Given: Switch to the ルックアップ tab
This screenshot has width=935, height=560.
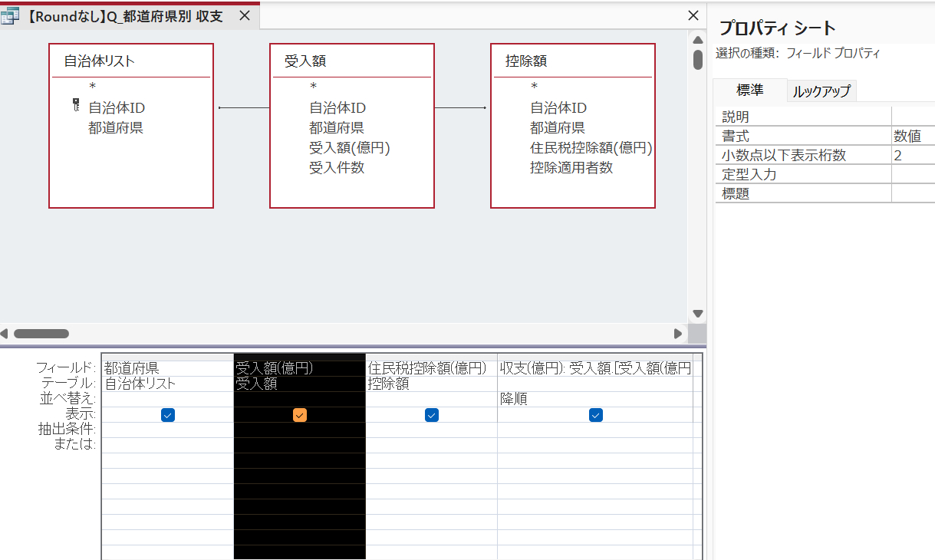Looking at the screenshot, I should coord(821,91).
